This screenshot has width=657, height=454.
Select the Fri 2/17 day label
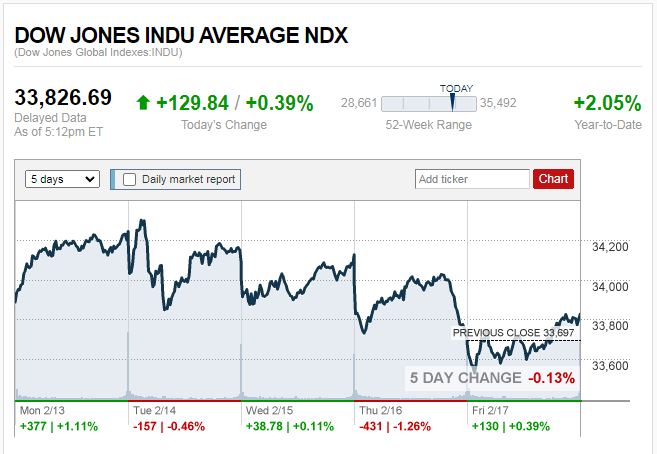coord(492,409)
